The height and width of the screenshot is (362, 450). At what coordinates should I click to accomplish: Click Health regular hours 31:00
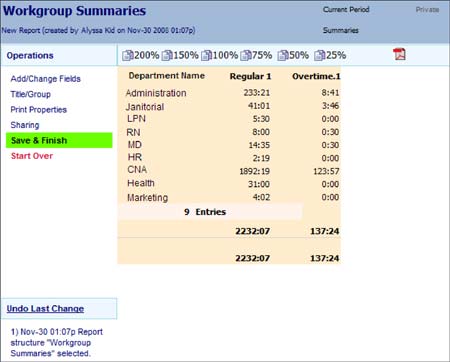coord(259,184)
